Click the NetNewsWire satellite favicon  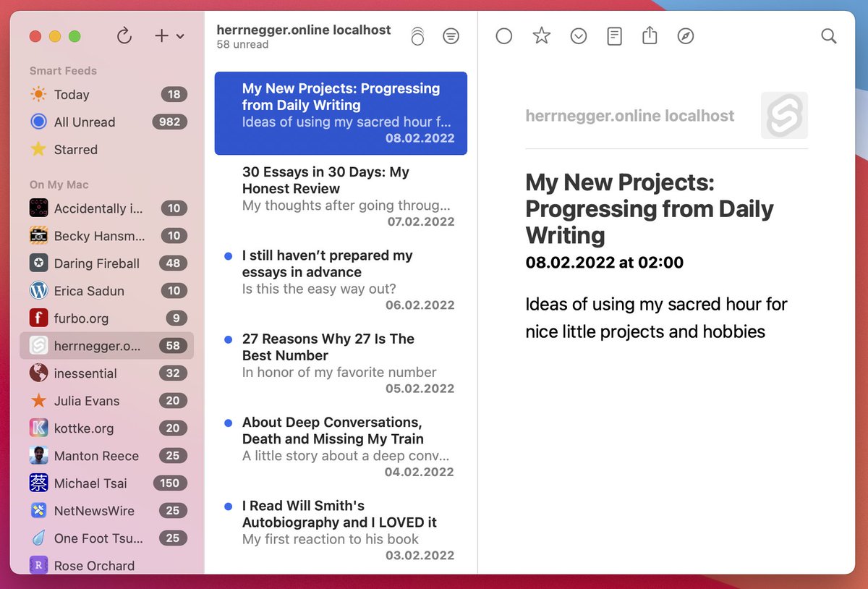coord(38,511)
